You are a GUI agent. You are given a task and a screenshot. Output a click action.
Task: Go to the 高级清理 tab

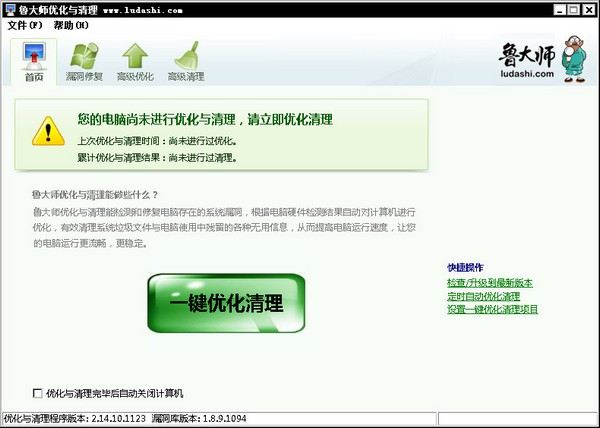[x=186, y=62]
